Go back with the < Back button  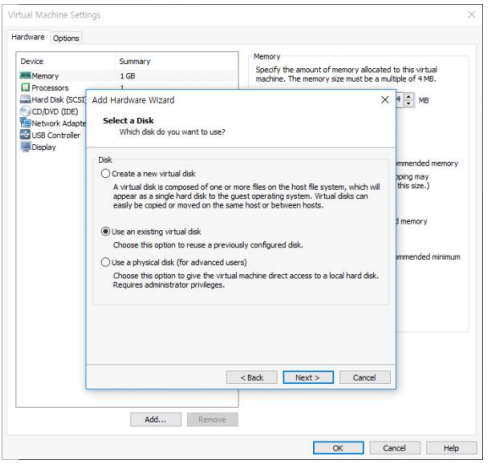coord(252,378)
